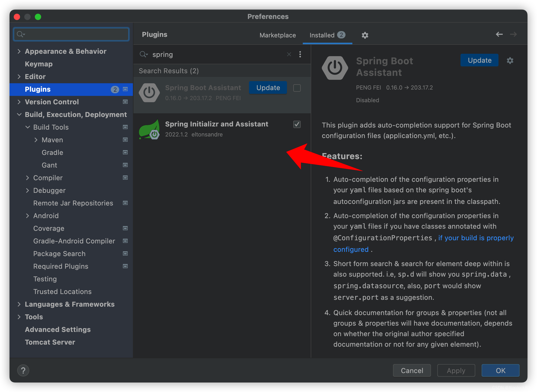Click Update in Spring Boot Assistant list row
The image size is (537, 392).
(x=268, y=88)
